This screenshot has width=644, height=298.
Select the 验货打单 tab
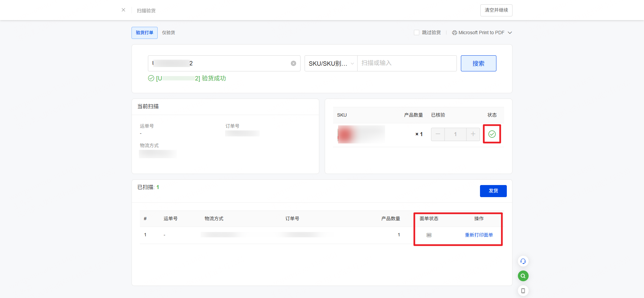coord(145,33)
